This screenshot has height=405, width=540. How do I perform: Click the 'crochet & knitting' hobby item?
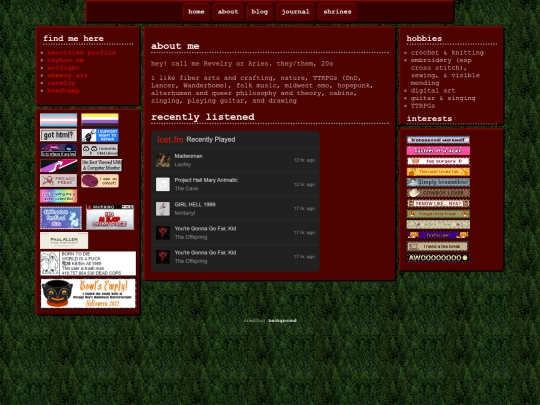pyautogui.click(x=447, y=53)
